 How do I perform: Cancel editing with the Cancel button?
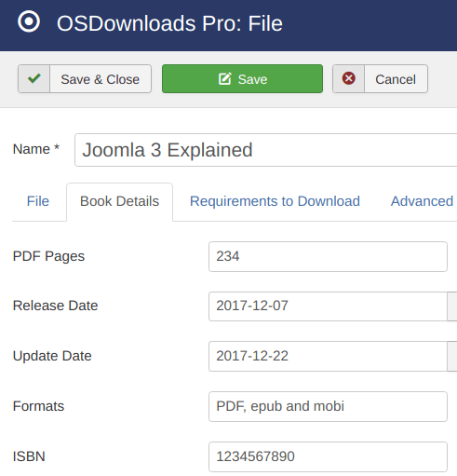(380, 79)
